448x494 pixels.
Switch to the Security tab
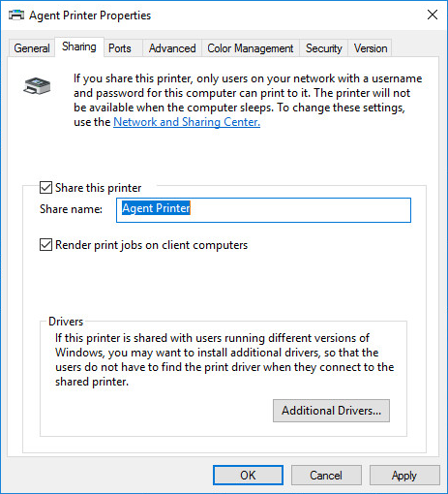click(324, 48)
